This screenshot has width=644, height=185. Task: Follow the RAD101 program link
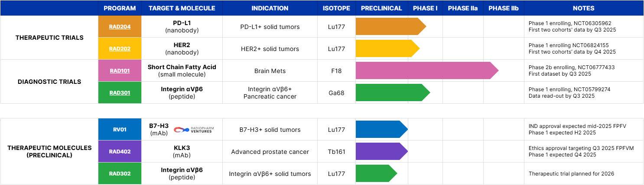pos(120,71)
